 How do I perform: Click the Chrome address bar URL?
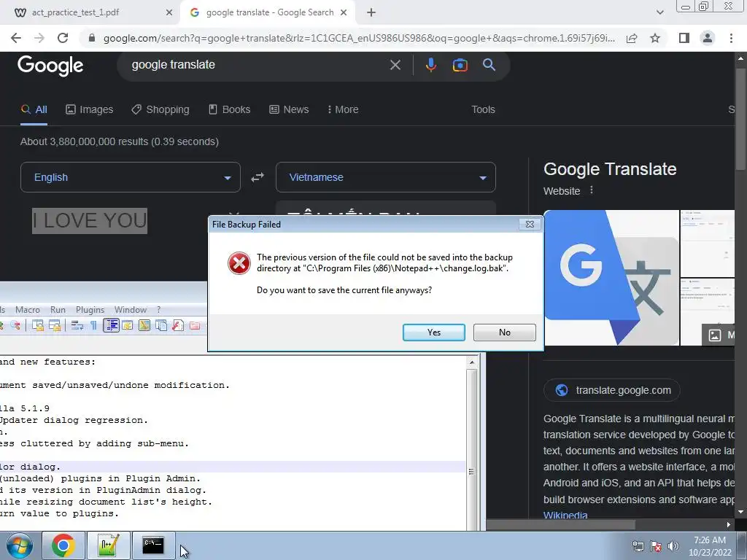click(359, 38)
